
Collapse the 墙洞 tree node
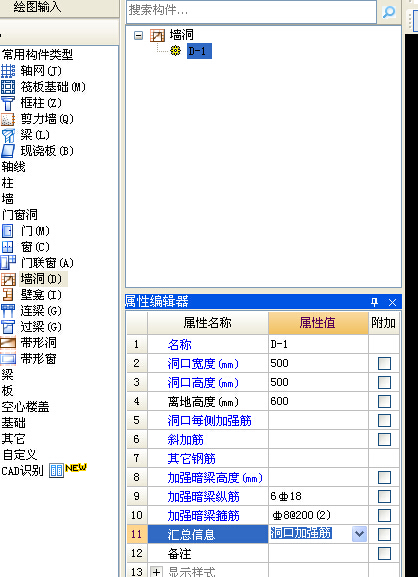138,36
